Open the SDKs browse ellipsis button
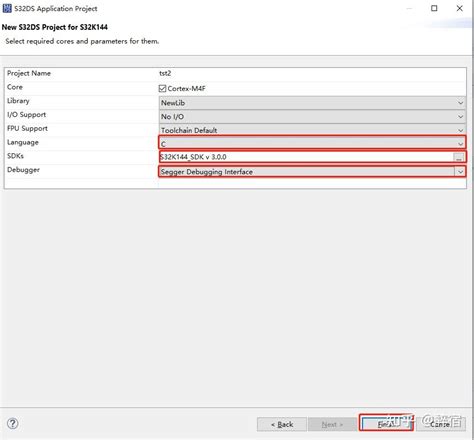Image resolution: width=474 pixels, height=440 pixels. pyautogui.click(x=459, y=157)
